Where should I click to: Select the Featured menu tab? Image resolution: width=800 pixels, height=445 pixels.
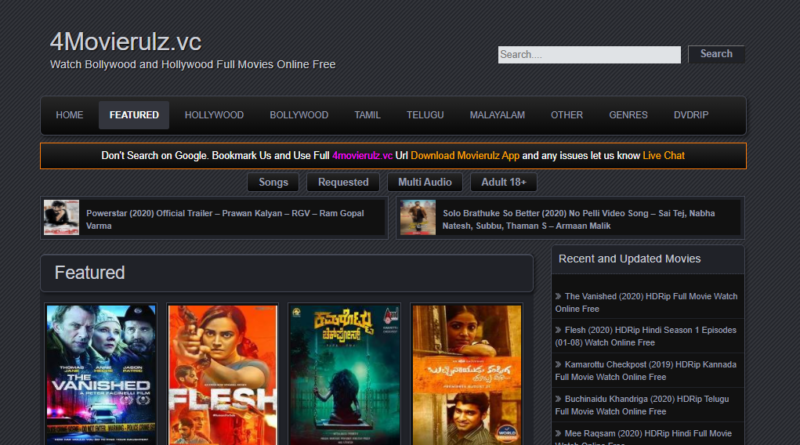point(134,115)
